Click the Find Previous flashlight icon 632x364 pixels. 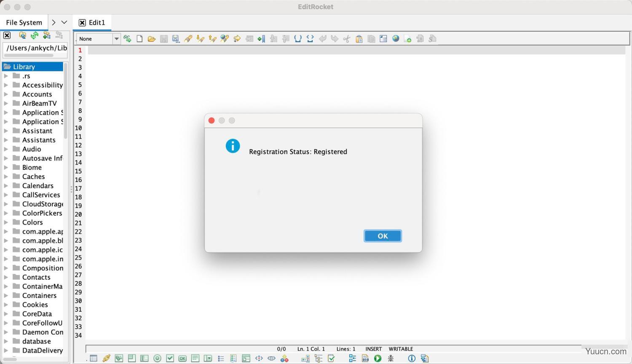213,39
